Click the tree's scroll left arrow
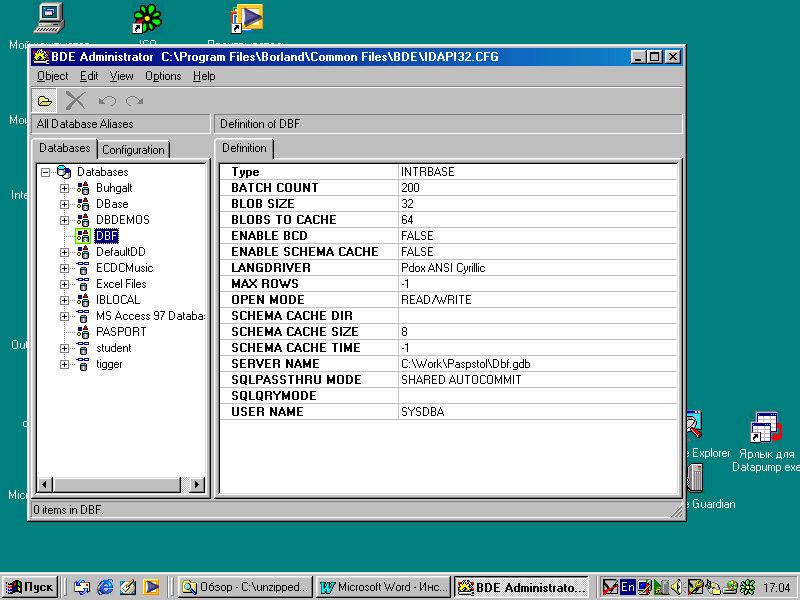Viewport: 800px width, 600px height. pos(44,484)
